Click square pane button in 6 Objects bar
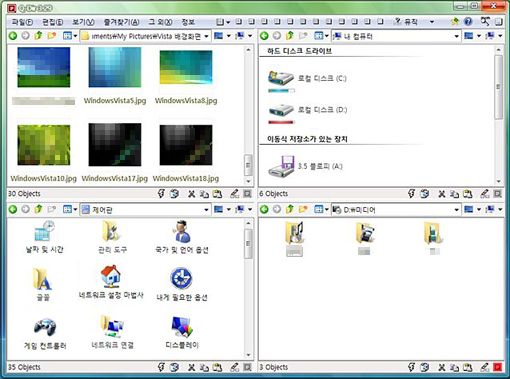This screenshot has height=379, width=510. 497,194
